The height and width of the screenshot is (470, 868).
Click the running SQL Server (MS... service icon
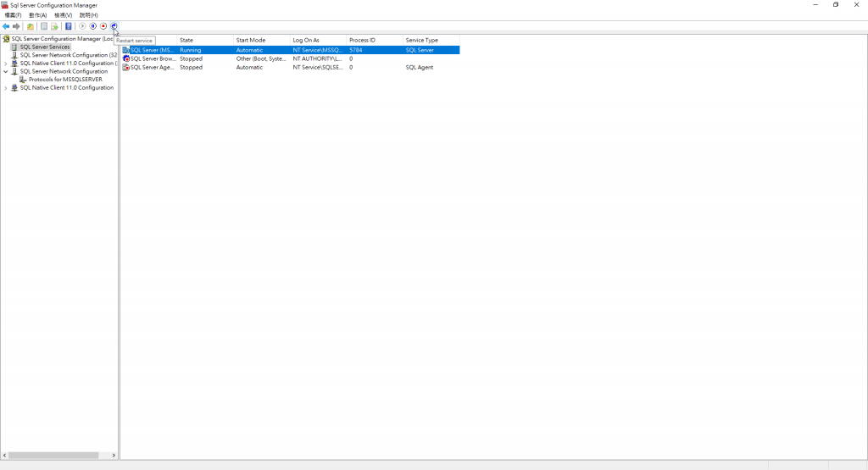pos(125,50)
